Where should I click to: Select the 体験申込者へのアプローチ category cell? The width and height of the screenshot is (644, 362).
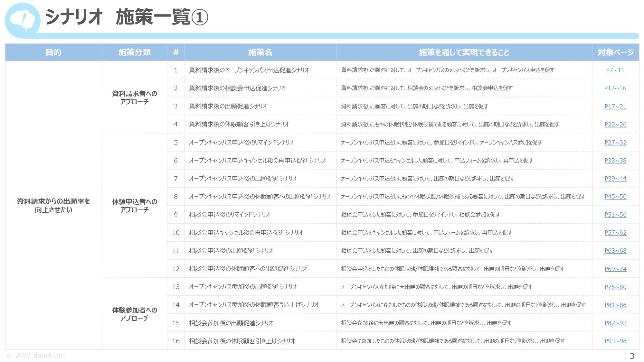point(135,205)
